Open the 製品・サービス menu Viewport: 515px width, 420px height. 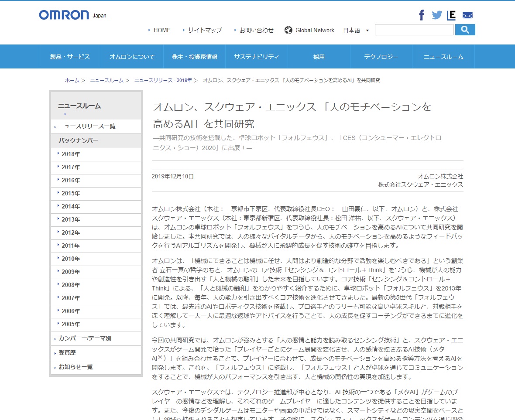70,57
